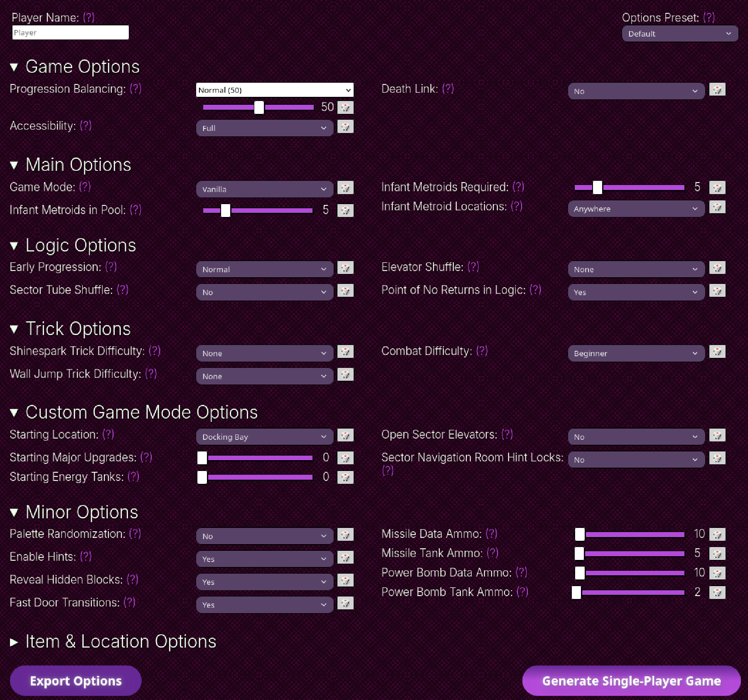Randomize Shinespark Trick Difficulty
Screen dimensions: 748x700
click(346, 352)
